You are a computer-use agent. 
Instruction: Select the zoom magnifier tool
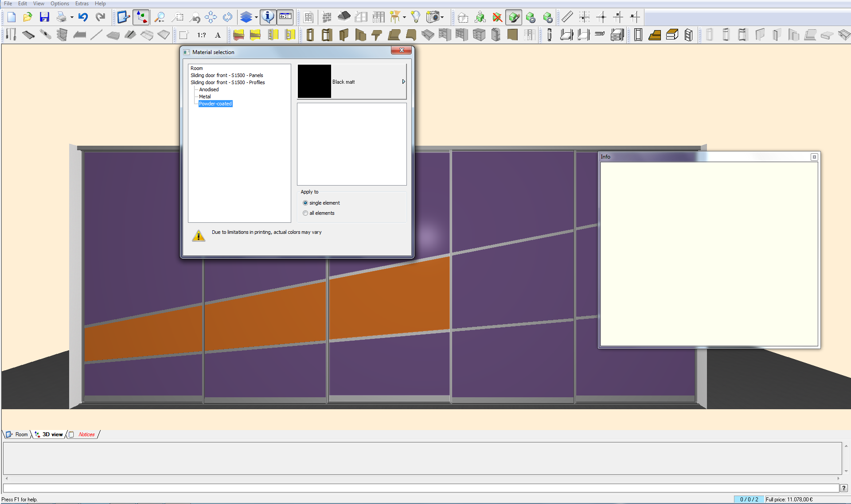160,17
